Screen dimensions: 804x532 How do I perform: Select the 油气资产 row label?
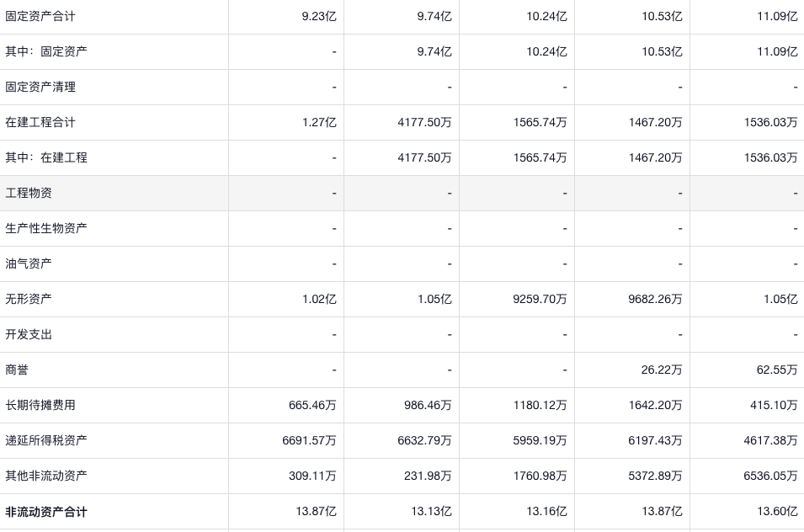(29, 263)
